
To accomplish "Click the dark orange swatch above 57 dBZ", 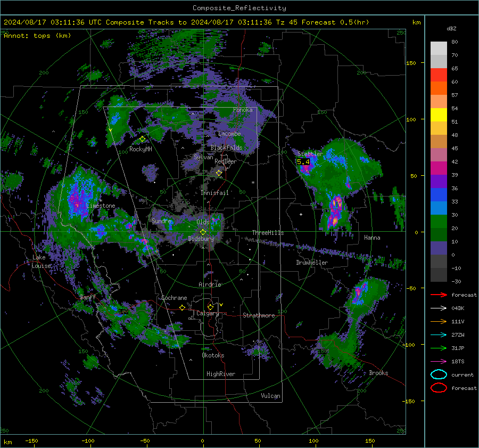I will pos(439,88).
